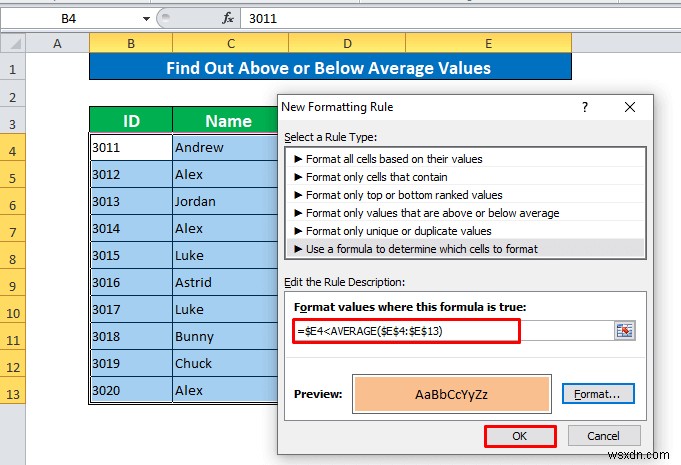Click the select all corner triangle
Screen dimensions: 681x465
click(13, 43)
